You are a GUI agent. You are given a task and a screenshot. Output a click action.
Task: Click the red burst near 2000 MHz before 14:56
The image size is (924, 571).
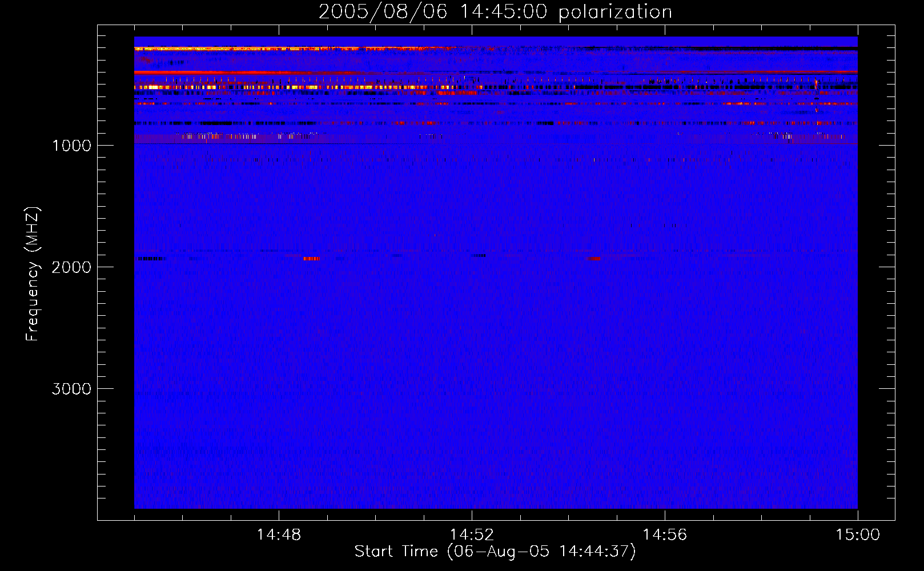pos(593,259)
